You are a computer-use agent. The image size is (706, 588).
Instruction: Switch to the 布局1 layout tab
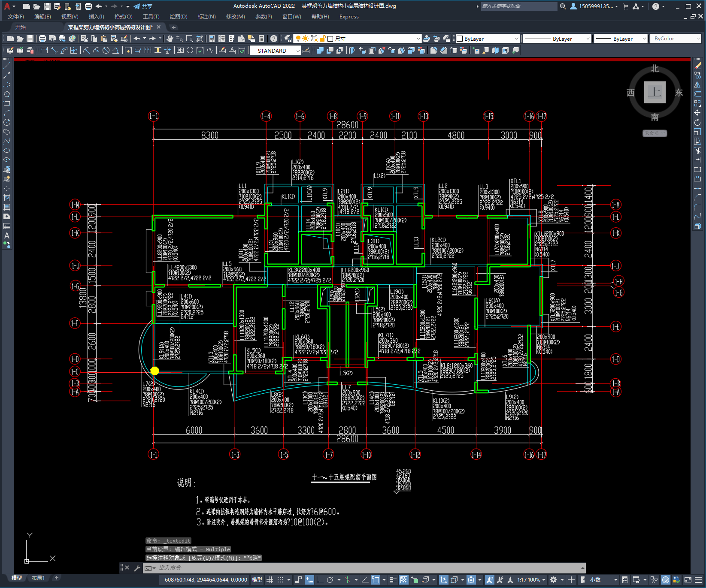pyautogui.click(x=38, y=578)
